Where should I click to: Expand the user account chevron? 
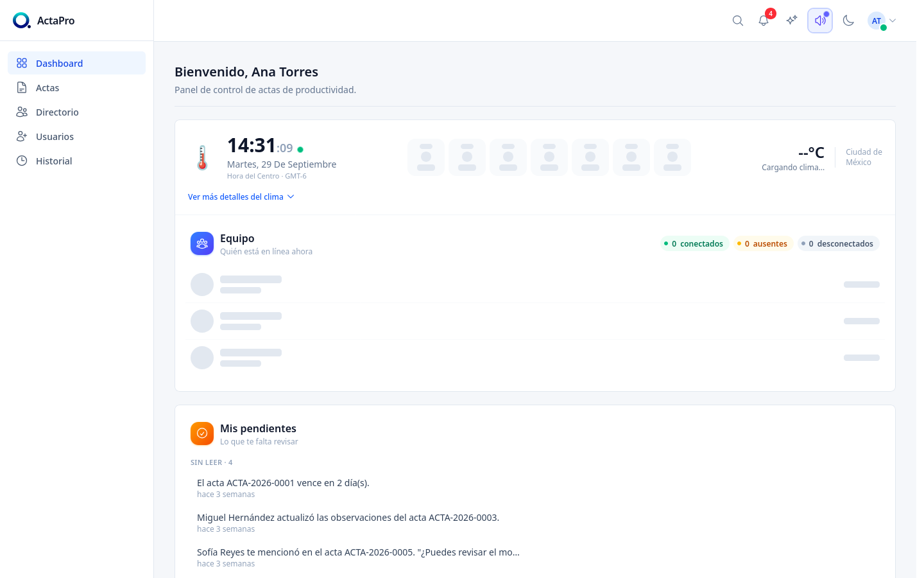pos(893,21)
